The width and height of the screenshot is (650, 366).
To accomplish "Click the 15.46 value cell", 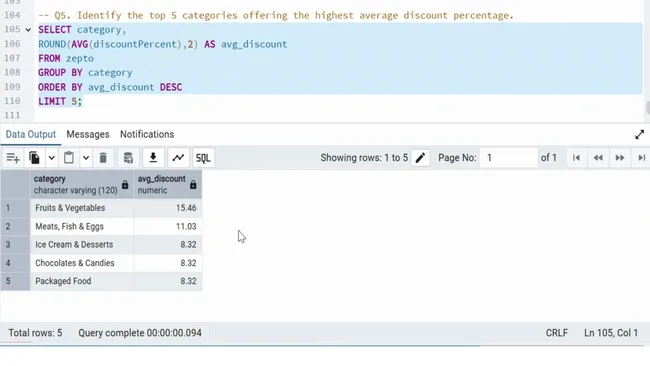I will coord(168,208).
